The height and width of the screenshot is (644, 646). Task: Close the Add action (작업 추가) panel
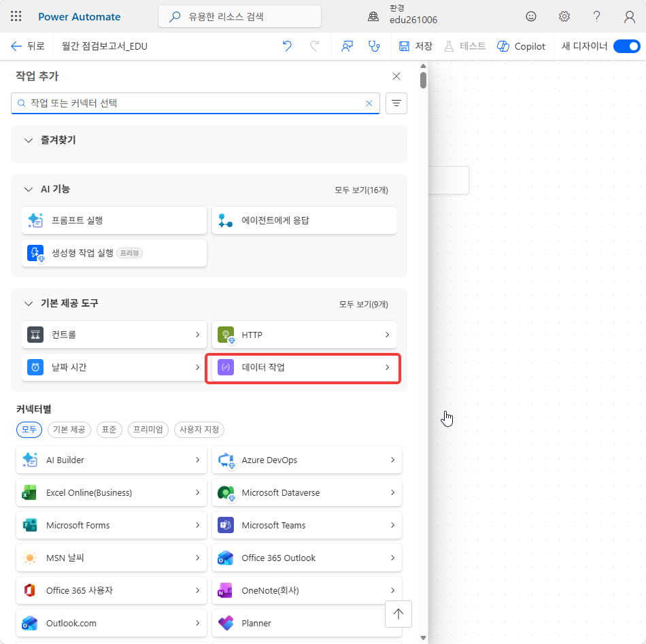point(396,76)
